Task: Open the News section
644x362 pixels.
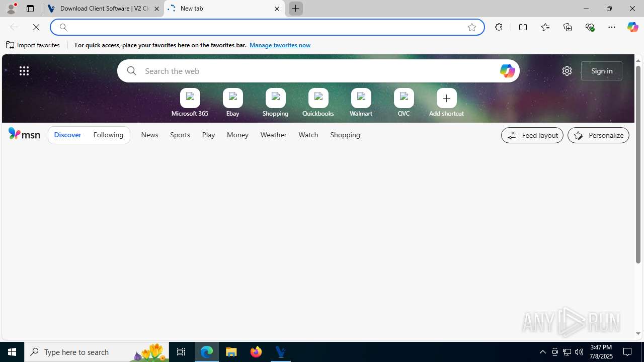Action: 149,135
